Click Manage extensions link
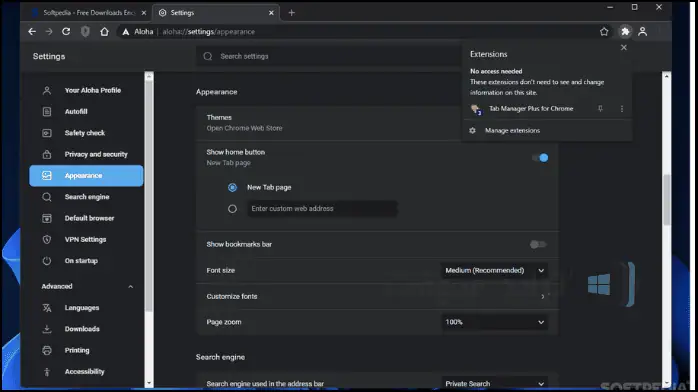Viewport: 698px width, 392px height. click(x=512, y=130)
